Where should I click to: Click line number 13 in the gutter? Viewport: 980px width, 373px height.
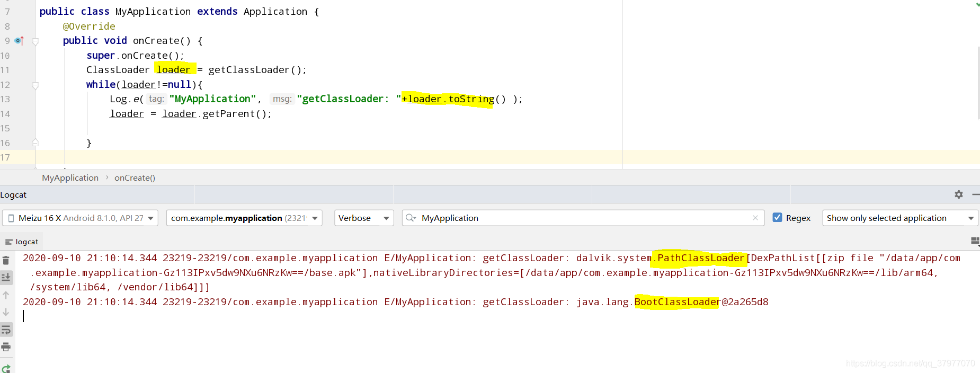(5, 99)
